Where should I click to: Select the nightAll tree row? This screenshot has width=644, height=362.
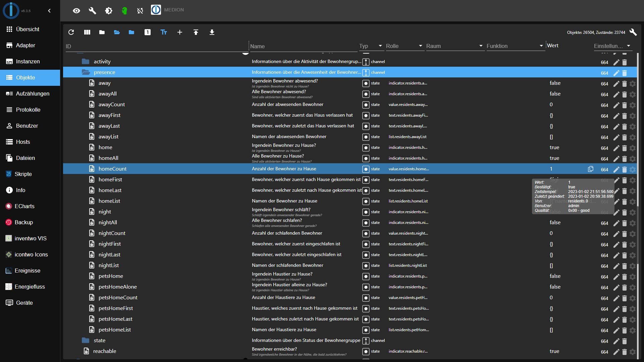[350, 223]
